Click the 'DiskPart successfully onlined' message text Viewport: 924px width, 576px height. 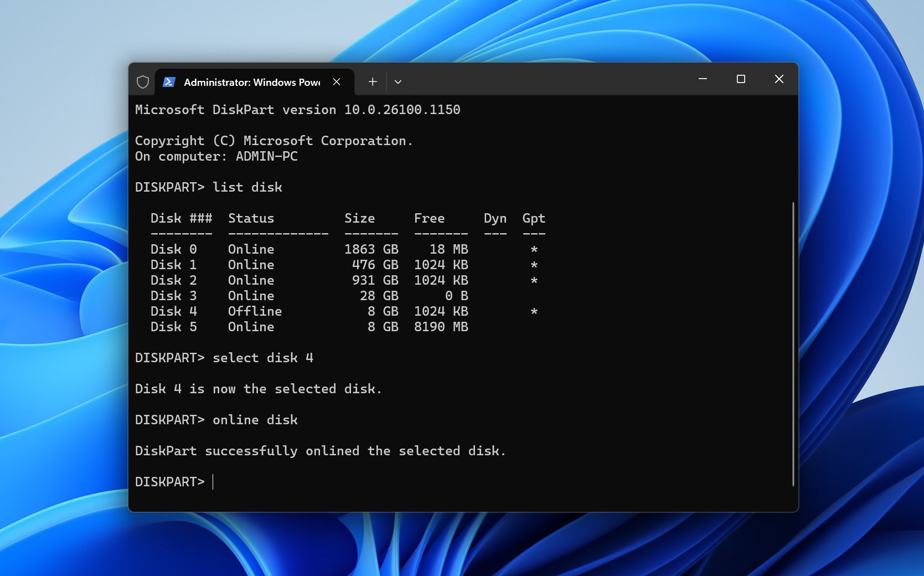click(320, 451)
